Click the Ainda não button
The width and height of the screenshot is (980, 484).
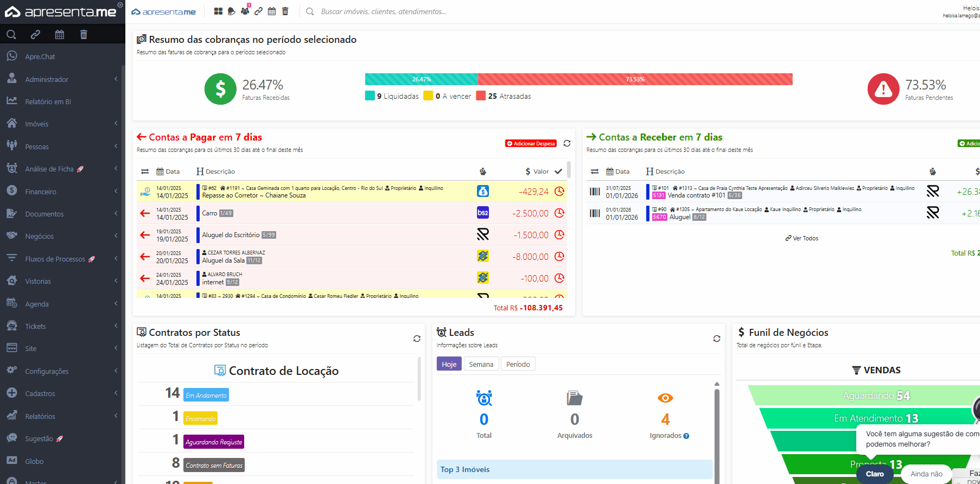coord(926,474)
